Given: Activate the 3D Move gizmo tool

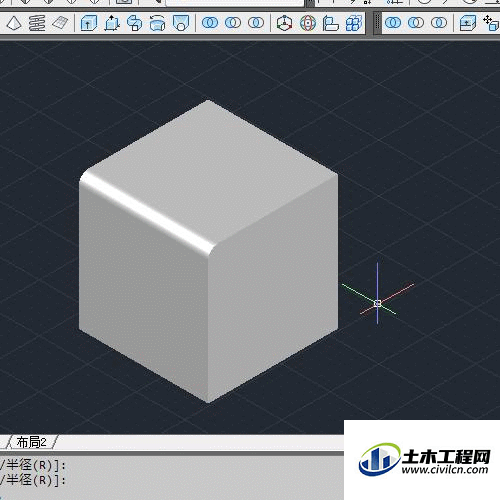Looking at the screenshot, I should pos(285,23).
